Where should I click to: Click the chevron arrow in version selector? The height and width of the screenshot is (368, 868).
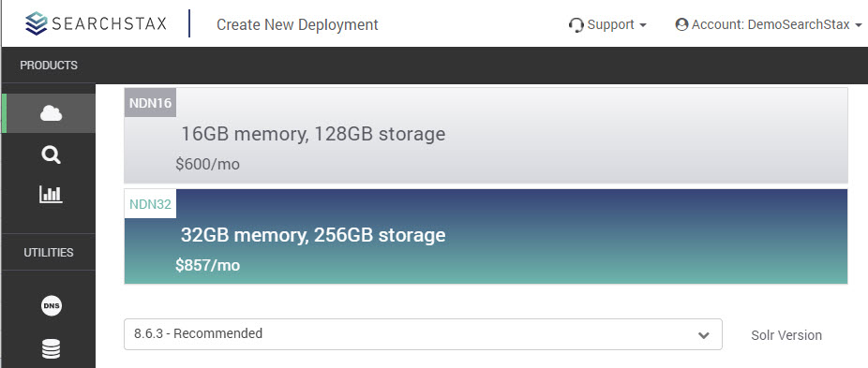coord(704,335)
